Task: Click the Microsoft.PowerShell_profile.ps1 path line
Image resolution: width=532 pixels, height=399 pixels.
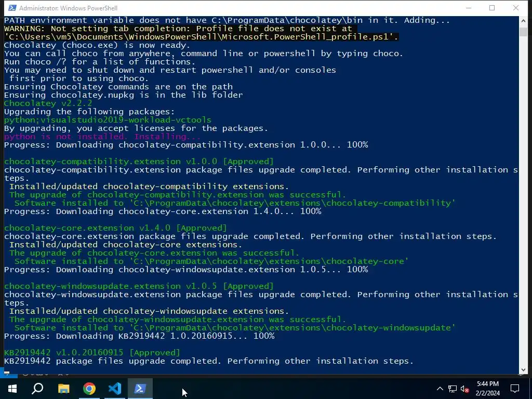Action: click(x=201, y=37)
